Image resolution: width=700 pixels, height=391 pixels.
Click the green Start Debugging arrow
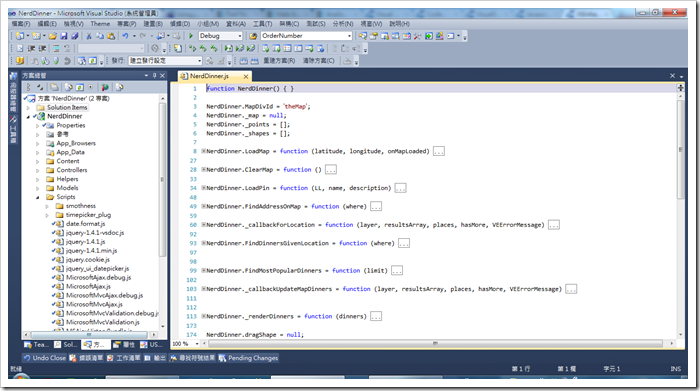[191, 36]
